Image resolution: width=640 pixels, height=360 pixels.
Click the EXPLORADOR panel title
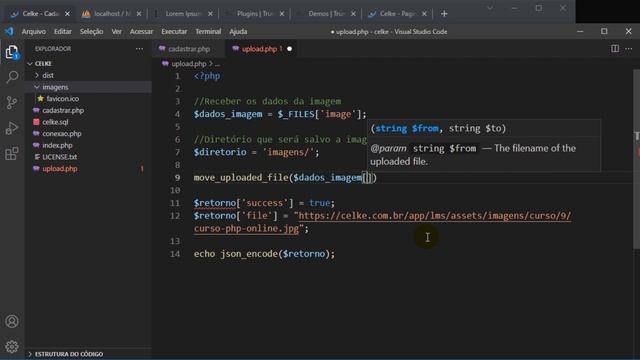coord(53,49)
